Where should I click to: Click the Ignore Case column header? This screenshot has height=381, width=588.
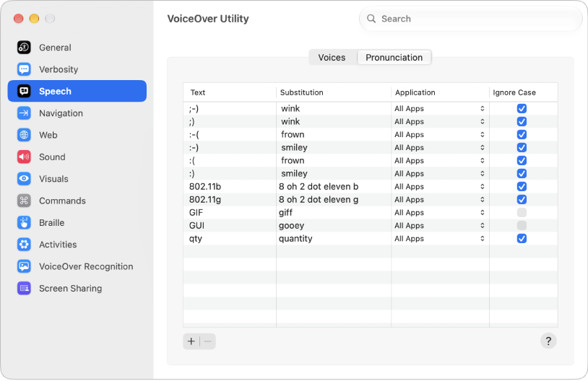coord(524,92)
